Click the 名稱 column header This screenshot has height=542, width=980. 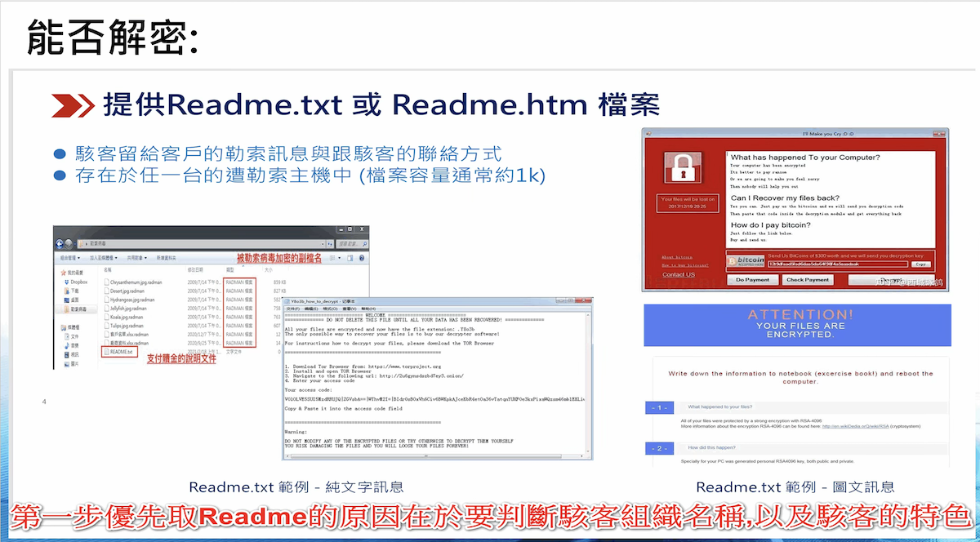pyautogui.click(x=109, y=269)
